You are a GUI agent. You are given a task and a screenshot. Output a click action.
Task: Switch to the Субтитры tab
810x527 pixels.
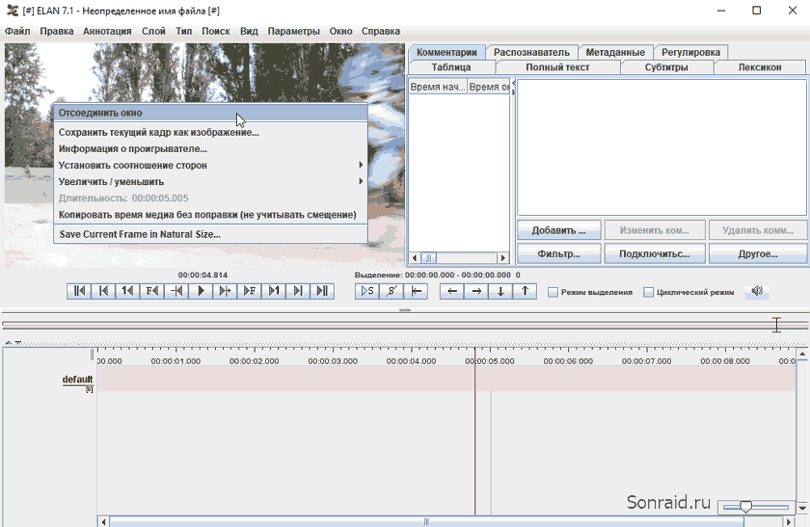[x=666, y=67]
